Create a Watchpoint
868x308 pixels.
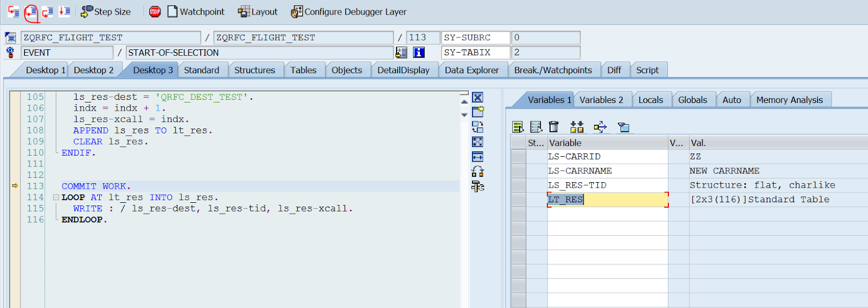(196, 11)
